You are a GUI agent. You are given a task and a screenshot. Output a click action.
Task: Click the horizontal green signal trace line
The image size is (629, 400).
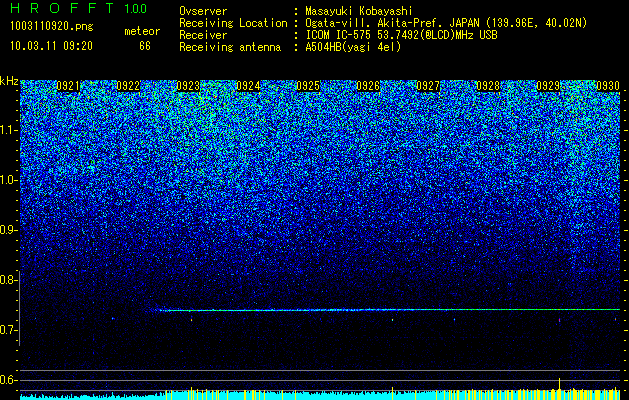pyautogui.click(x=389, y=310)
